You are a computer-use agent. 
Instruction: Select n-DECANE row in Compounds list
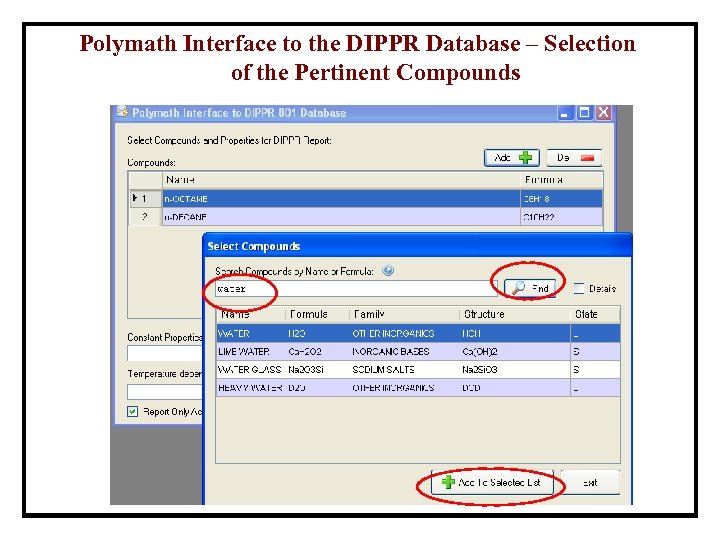pyautogui.click(x=366, y=217)
